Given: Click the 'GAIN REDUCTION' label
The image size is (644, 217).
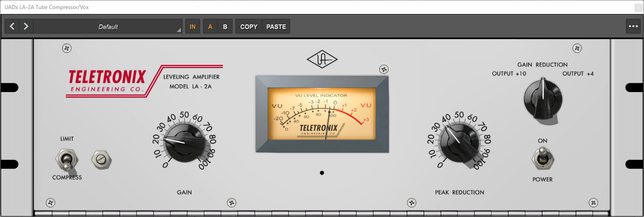Looking at the screenshot, I should coord(542,65).
